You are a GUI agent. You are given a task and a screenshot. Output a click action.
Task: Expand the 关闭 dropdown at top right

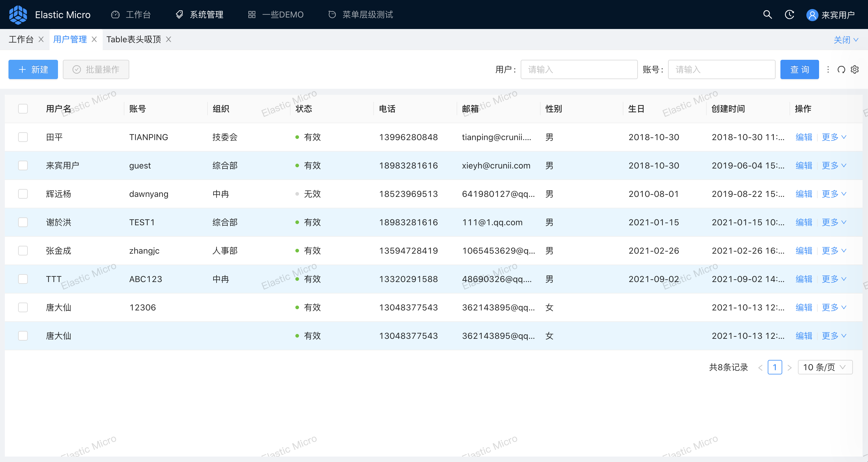pos(845,40)
